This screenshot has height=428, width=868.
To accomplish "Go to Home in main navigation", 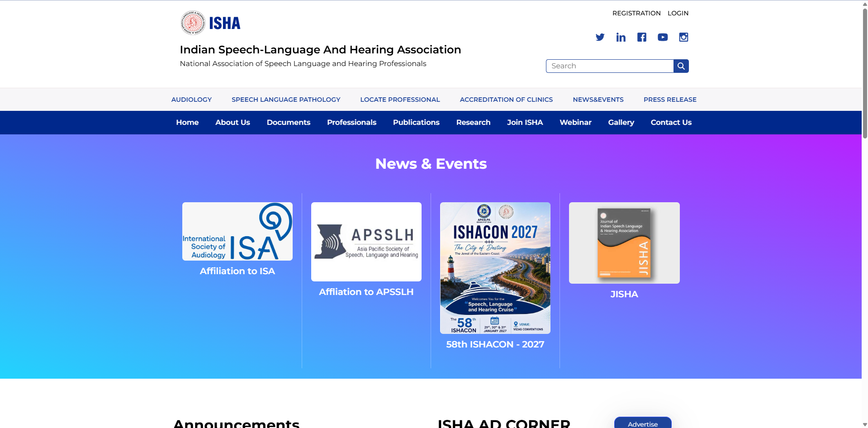I will coord(187,123).
